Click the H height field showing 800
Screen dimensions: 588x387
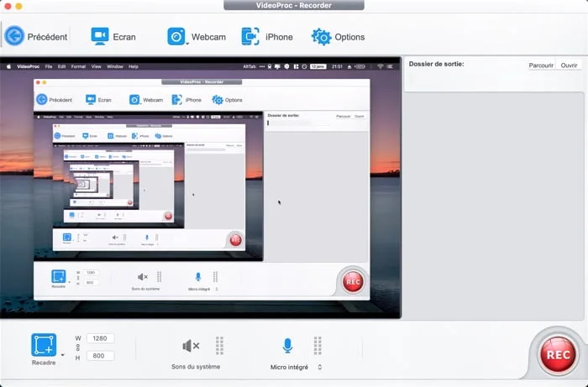100,356
